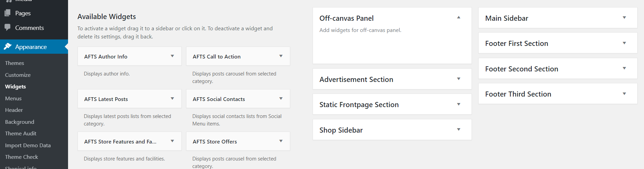Click the Comments bubble icon

(7, 27)
